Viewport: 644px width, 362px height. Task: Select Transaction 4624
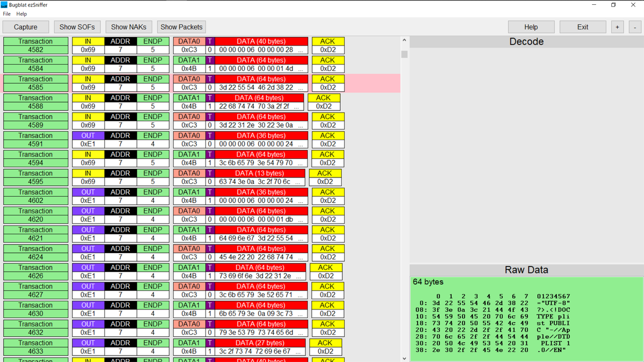tap(35, 253)
